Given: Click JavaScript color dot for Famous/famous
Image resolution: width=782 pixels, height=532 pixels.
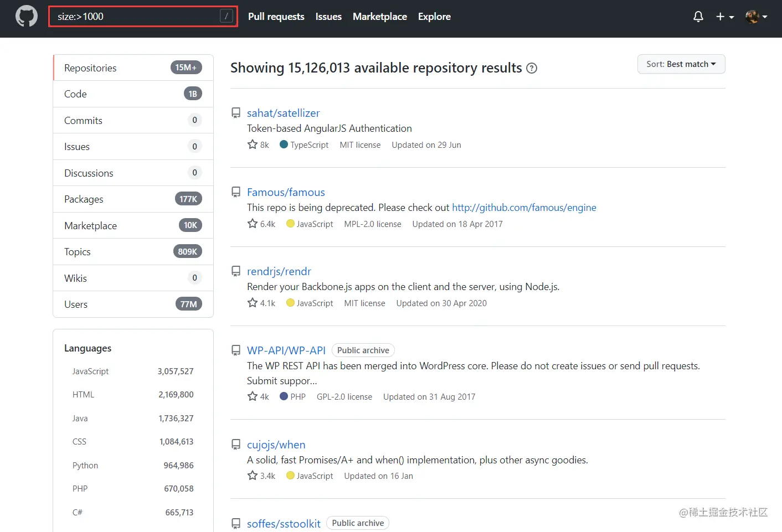Looking at the screenshot, I should tap(290, 224).
